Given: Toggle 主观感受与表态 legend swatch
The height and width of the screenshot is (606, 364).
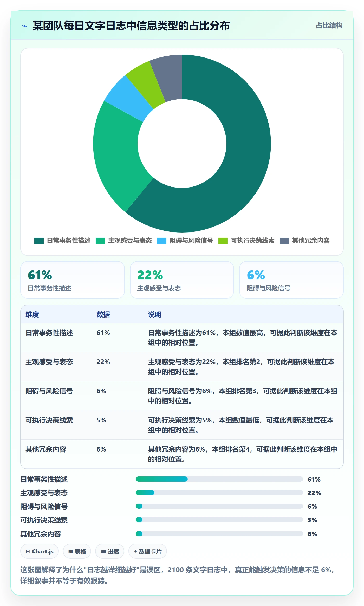Looking at the screenshot, I should tap(100, 241).
